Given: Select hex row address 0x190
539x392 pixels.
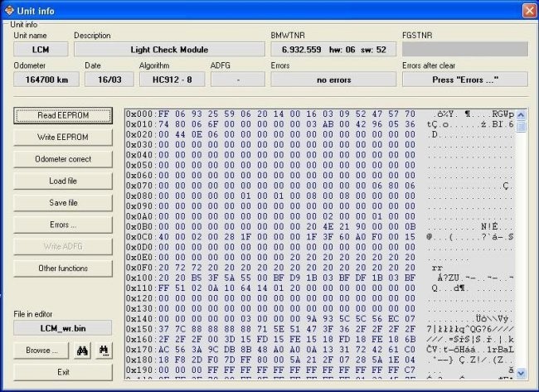Looking at the screenshot, I should click(141, 370).
